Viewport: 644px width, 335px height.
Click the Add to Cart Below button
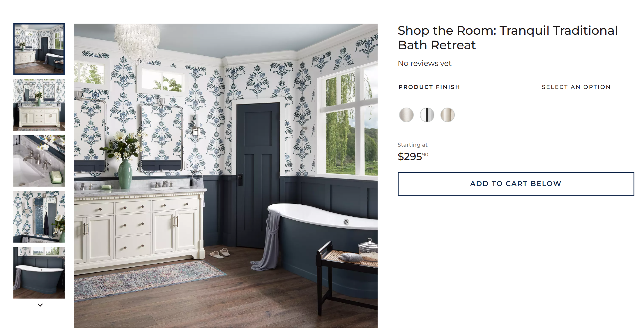[516, 184]
